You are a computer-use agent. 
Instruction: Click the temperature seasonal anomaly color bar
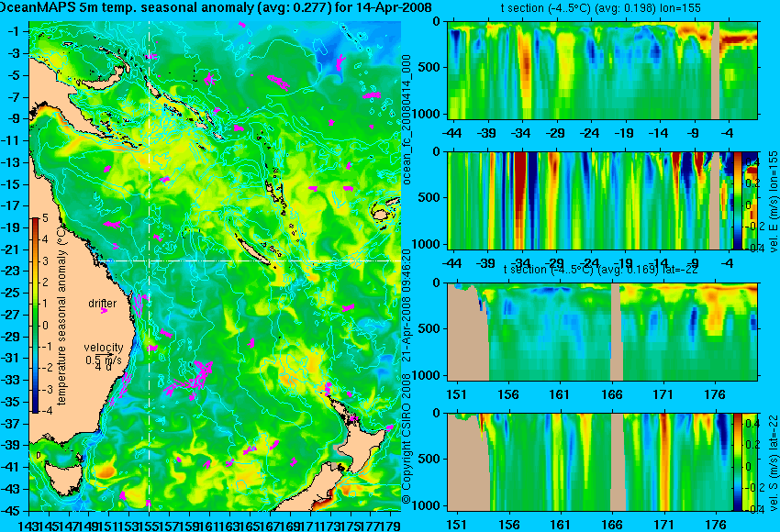(35, 316)
